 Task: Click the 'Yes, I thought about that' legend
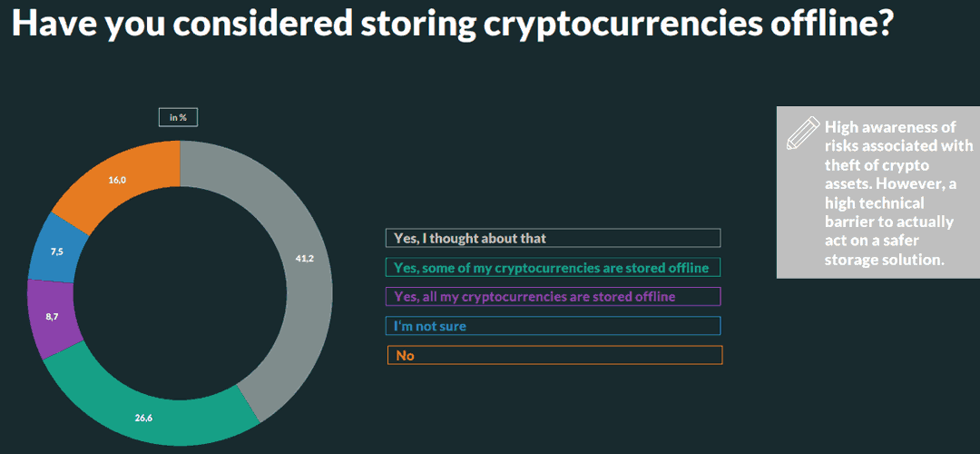[x=554, y=238]
